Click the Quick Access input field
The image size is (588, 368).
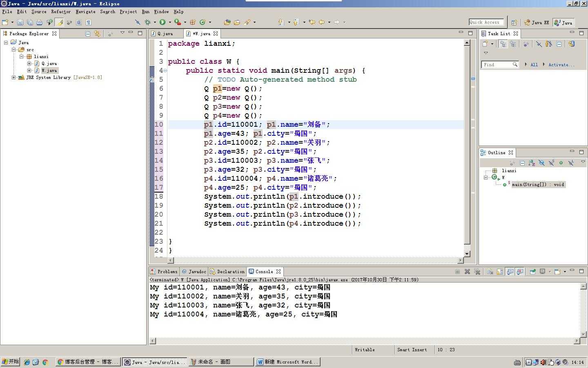[486, 22]
